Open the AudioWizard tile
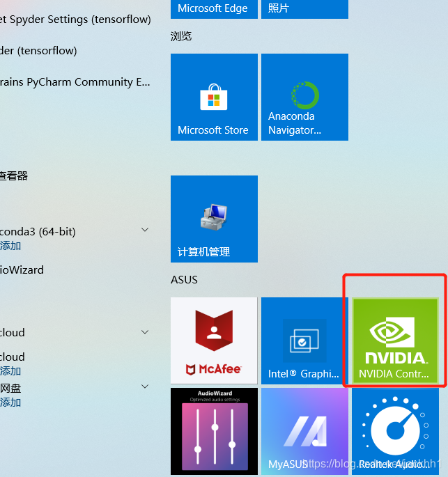This screenshot has width=448, height=477. (x=214, y=431)
